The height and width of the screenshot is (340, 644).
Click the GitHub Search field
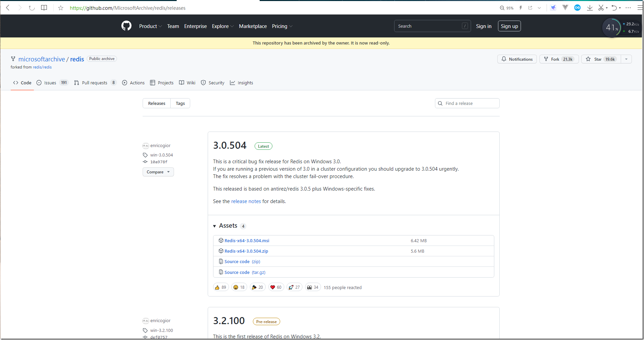coord(432,26)
